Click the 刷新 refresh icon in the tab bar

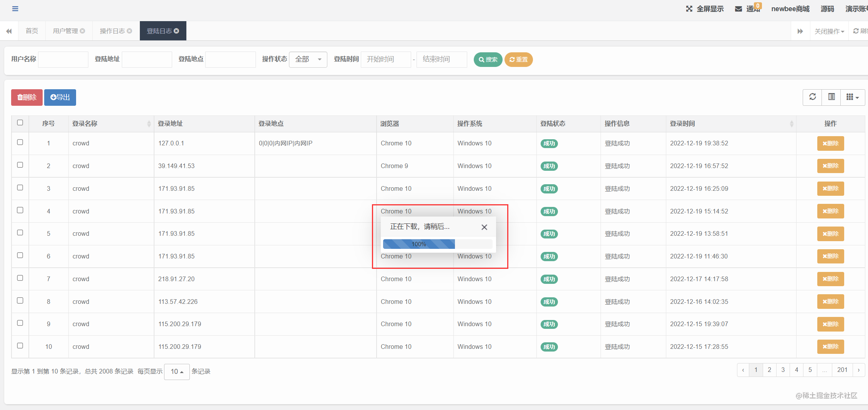tap(856, 31)
